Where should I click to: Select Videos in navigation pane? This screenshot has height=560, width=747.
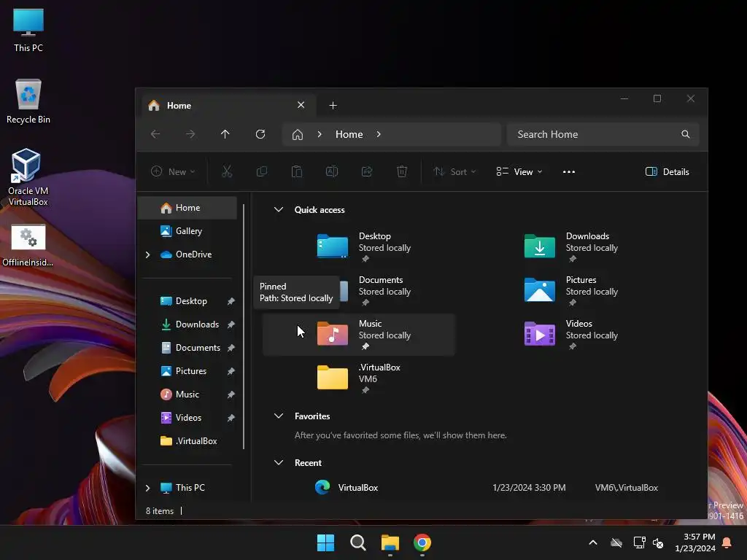[187, 418]
